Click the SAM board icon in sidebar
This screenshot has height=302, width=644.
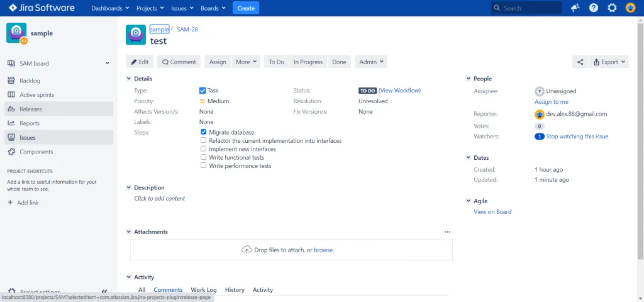(11, 64)
